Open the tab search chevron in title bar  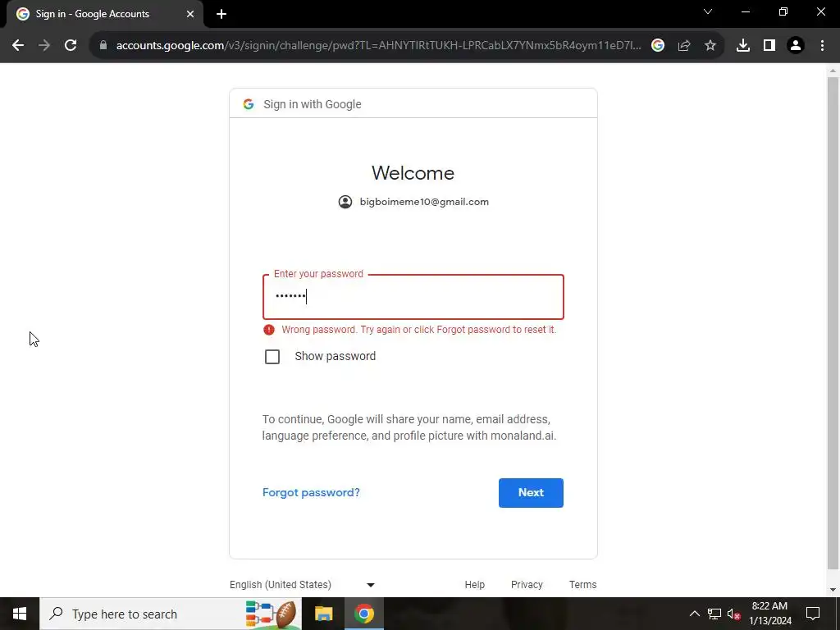coord(708,11)
